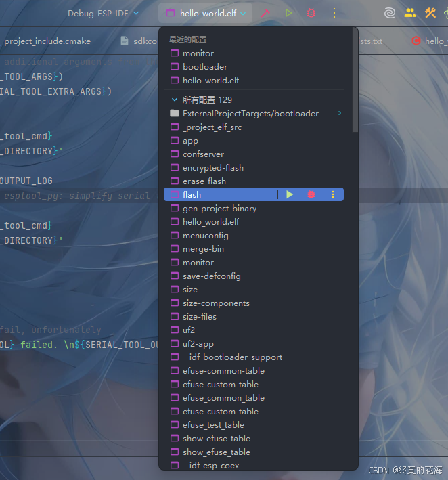This screenshot has width=448, height=480.
Task: Select monitor in all configurations list
Action: point(254,263)
